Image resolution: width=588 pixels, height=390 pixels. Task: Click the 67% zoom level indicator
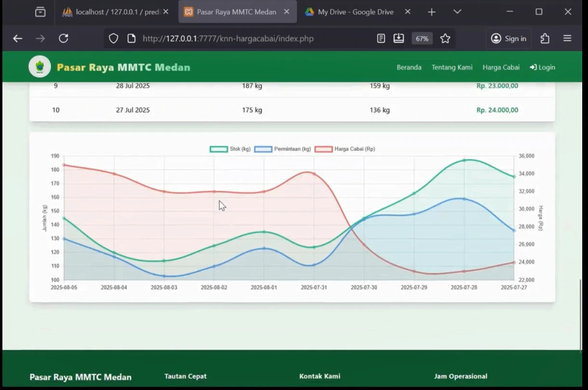(x=422, y=39)
